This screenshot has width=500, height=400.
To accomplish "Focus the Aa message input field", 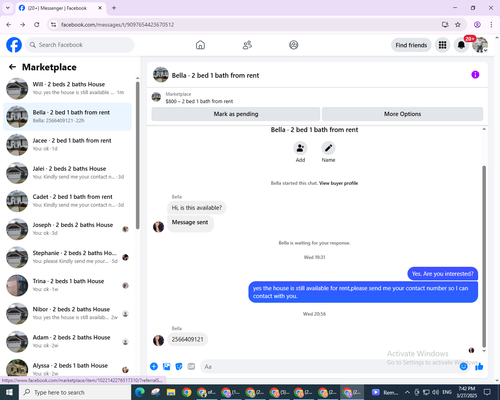I will click(x=330, y=367).
